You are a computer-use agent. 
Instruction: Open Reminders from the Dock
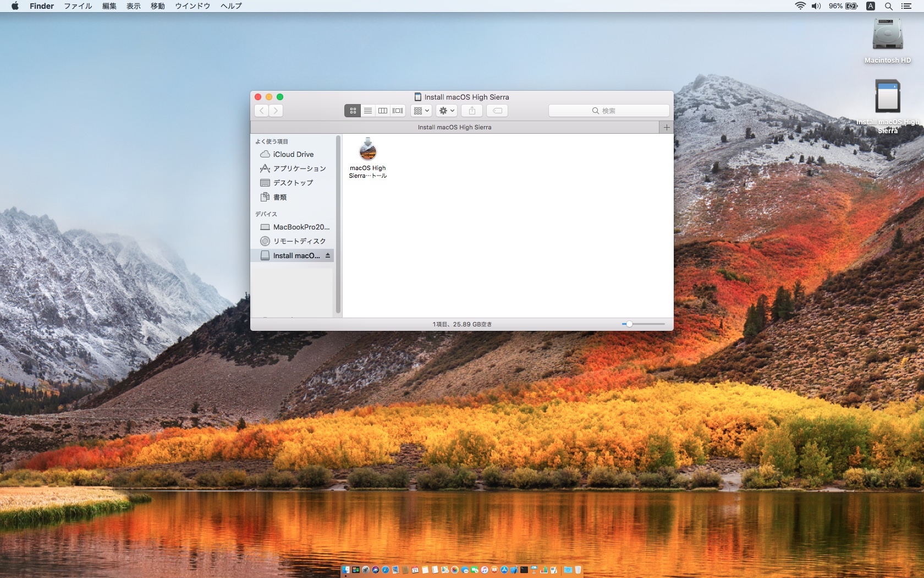point(435,570)
